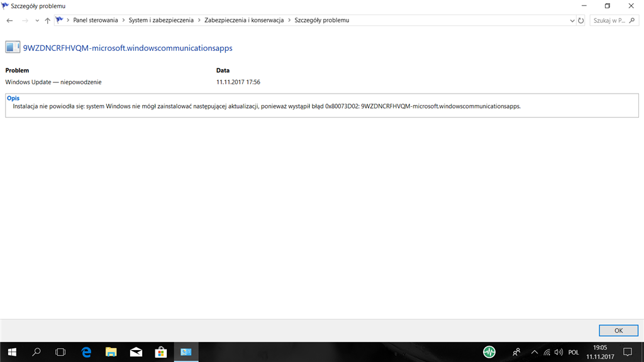
Task: Click the problem report icon beside title
Action: (x=13, y=47)
